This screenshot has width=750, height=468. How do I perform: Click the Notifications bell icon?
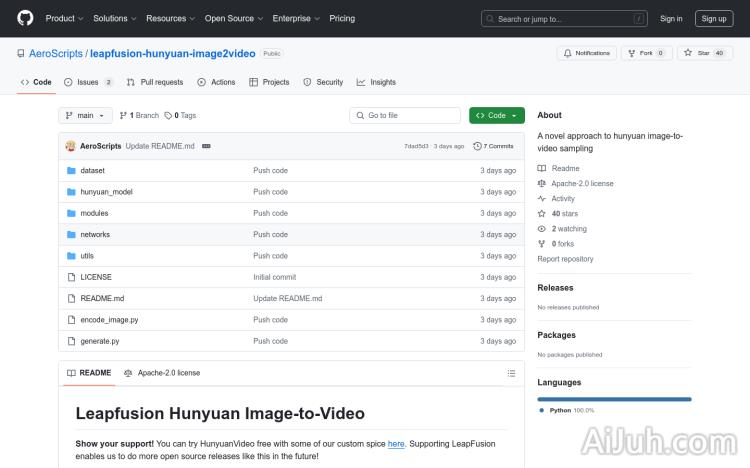coord(567,53)
